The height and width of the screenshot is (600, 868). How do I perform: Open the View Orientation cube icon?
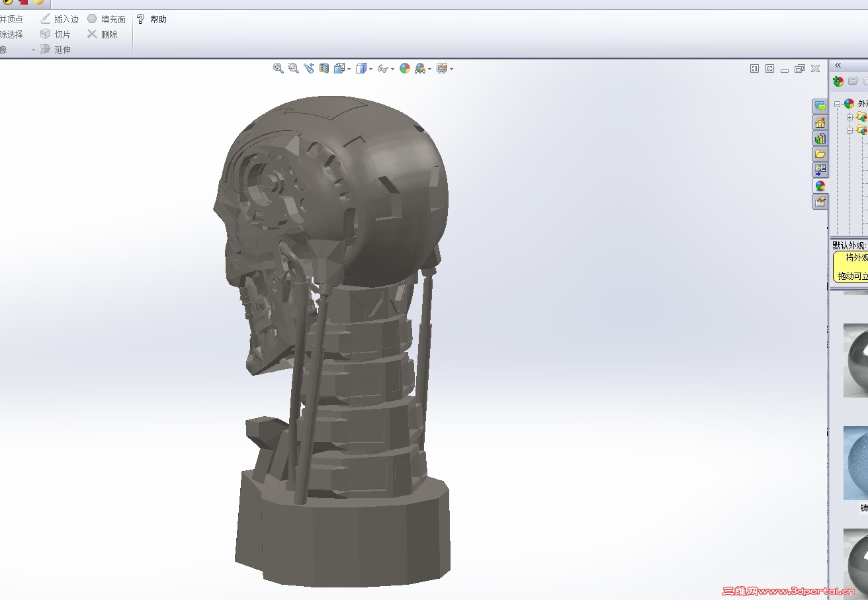coord(339,68)
